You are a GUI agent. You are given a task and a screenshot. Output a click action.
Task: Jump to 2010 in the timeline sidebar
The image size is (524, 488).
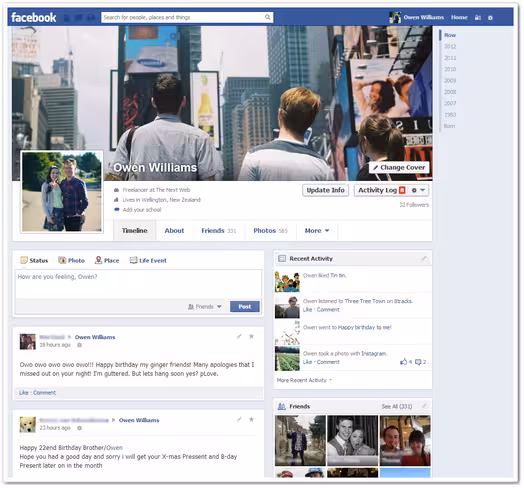(450, 69)
